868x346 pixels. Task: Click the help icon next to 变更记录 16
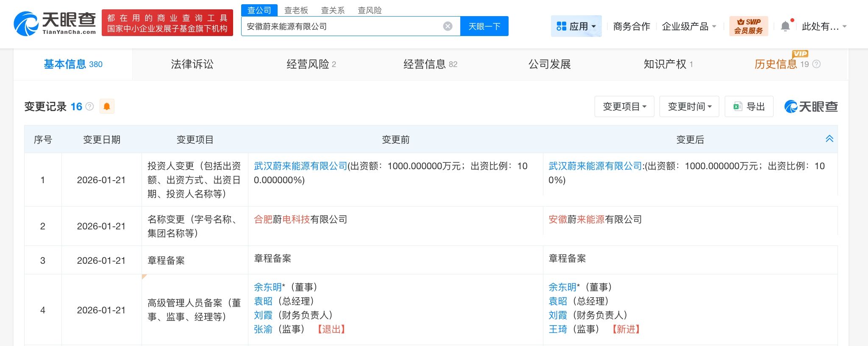[x=89, y=106]
